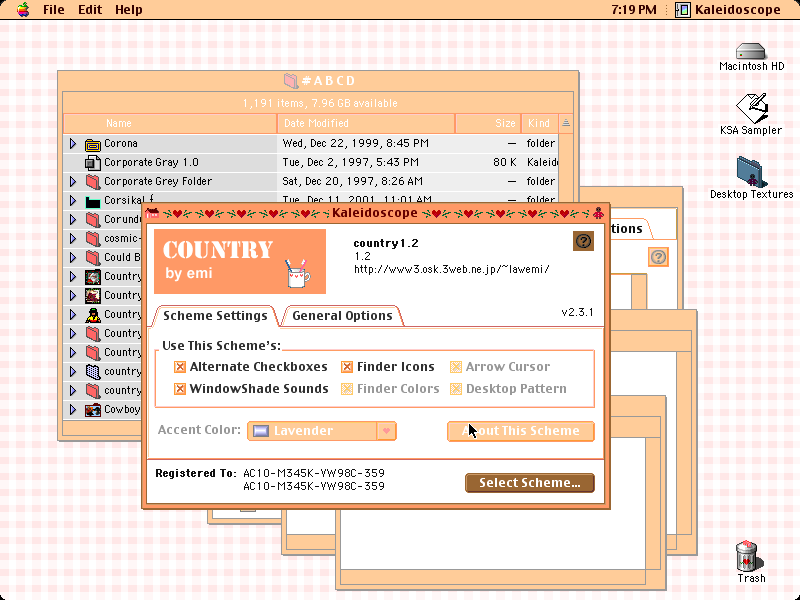The width and height of the screenshot is (800, 600).
Task: Sort the list by the Kind column
Action: tap(539, 123)
